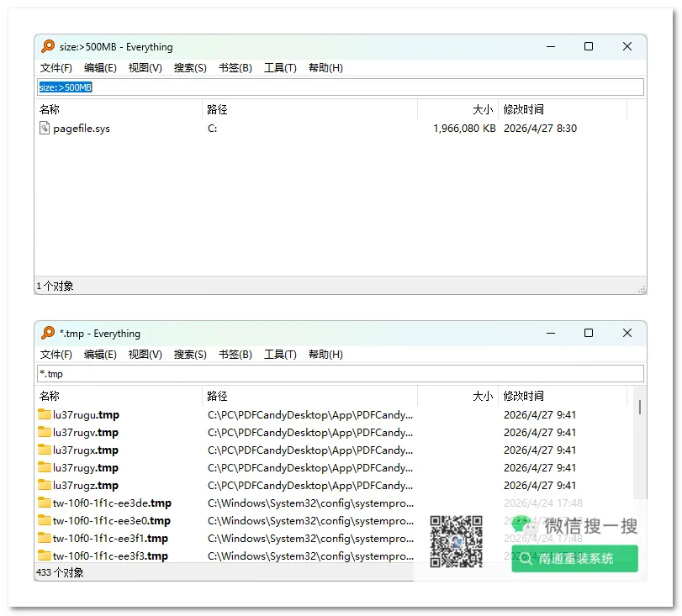Click search box containing *.tmp

[x=341, y=373]
